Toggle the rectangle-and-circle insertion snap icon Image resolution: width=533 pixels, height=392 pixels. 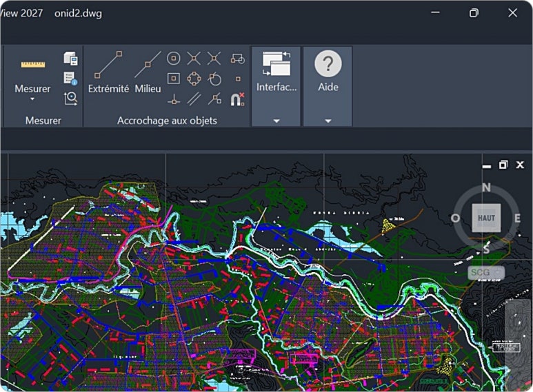click(238, 59)
